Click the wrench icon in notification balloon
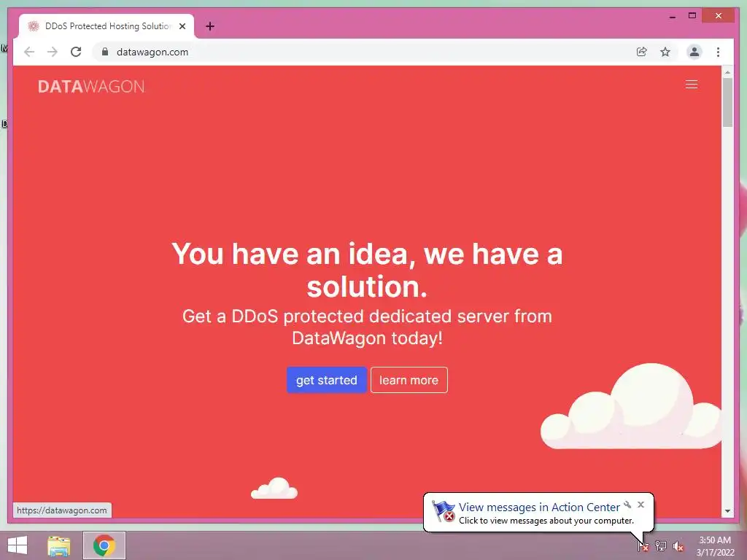The width and height of the screenshot is (747, 560). pyautogui.click(x=627, y=505)
